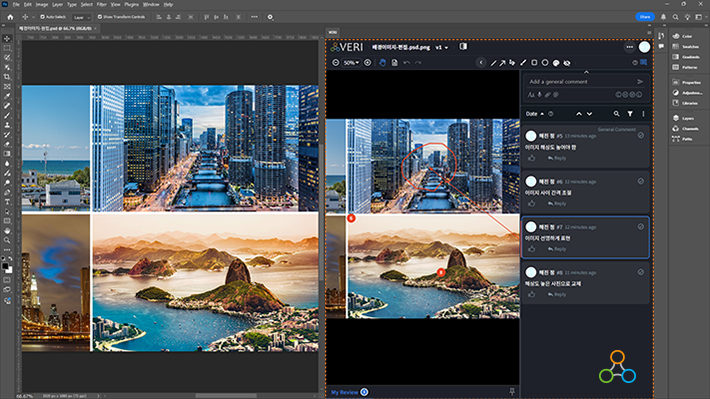Select the Crop tool in Photoshop toolbar
This screenshot has height=399, width=710.
point(7,77)
